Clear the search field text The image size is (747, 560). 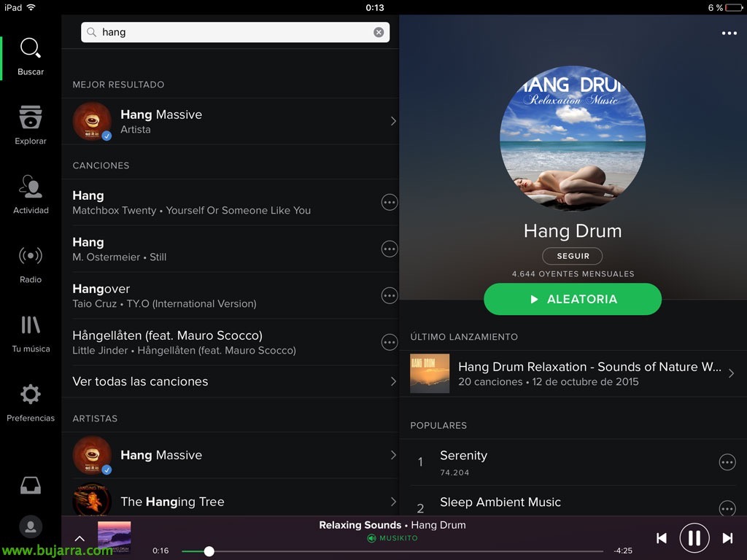(x=379, y=32)
